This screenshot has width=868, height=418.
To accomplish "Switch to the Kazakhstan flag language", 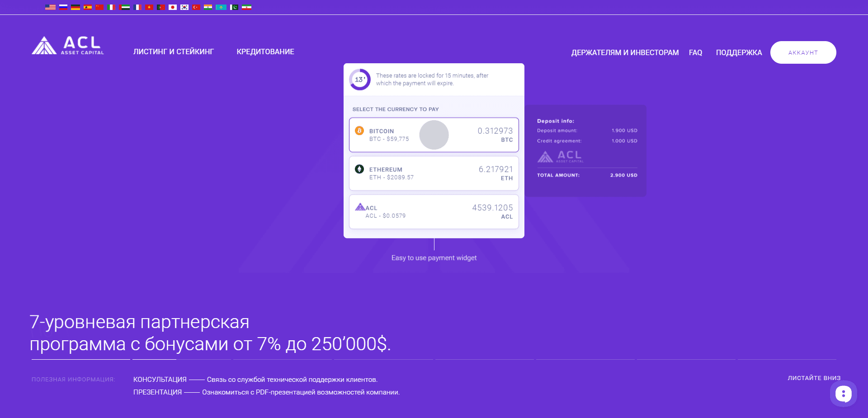I will pos(221,7).
